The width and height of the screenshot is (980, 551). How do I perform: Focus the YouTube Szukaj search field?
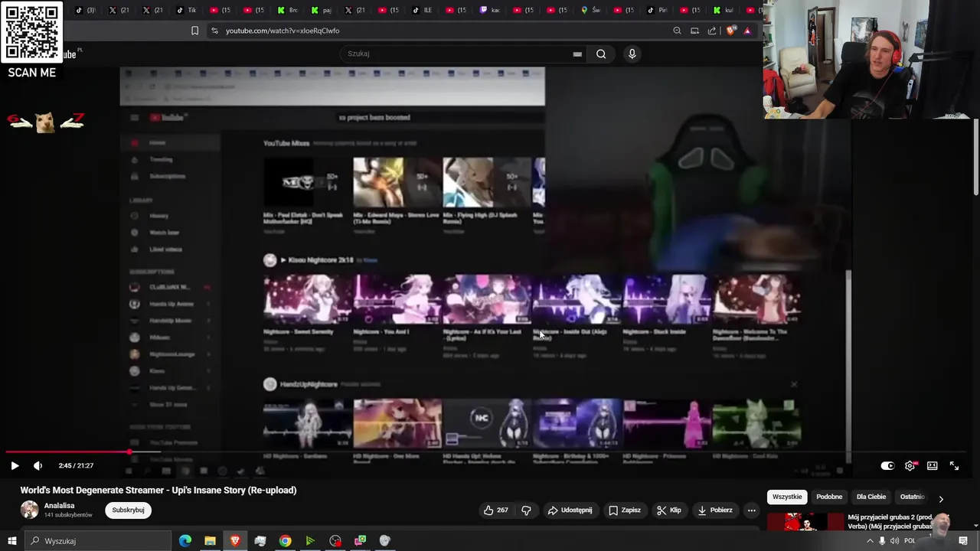tap(463, 54)
